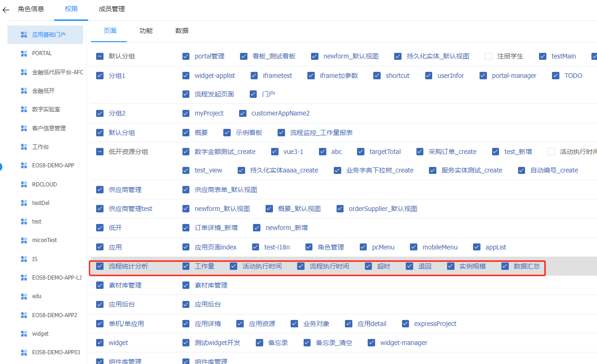Click the back arrow icon
597x364 pixels.
click(x=6, y=10)
